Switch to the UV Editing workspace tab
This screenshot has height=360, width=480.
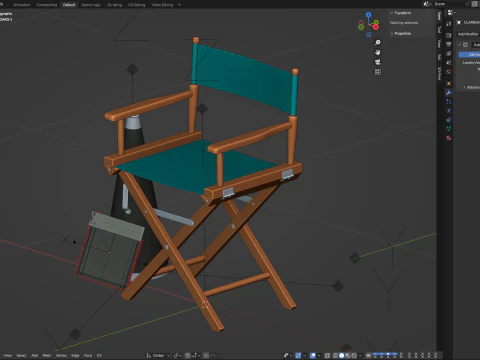[137, 5]
